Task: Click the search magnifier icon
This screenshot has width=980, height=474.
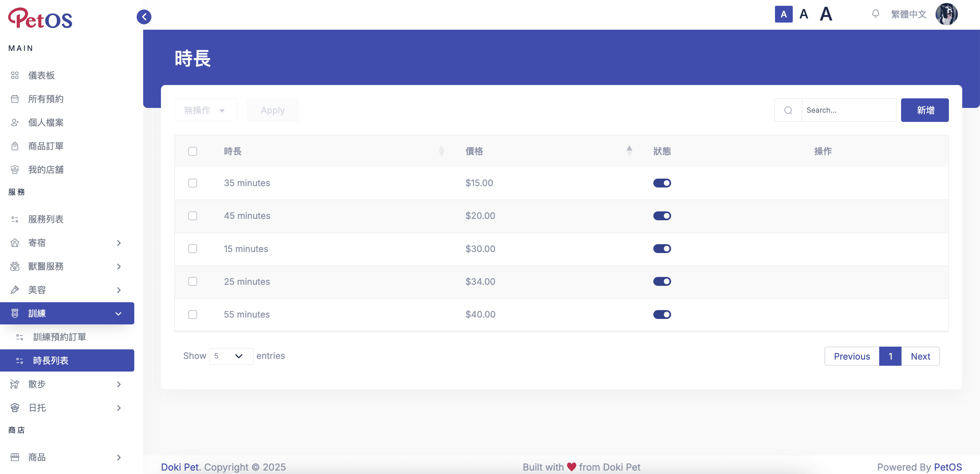Action: [x=788, y=110]
